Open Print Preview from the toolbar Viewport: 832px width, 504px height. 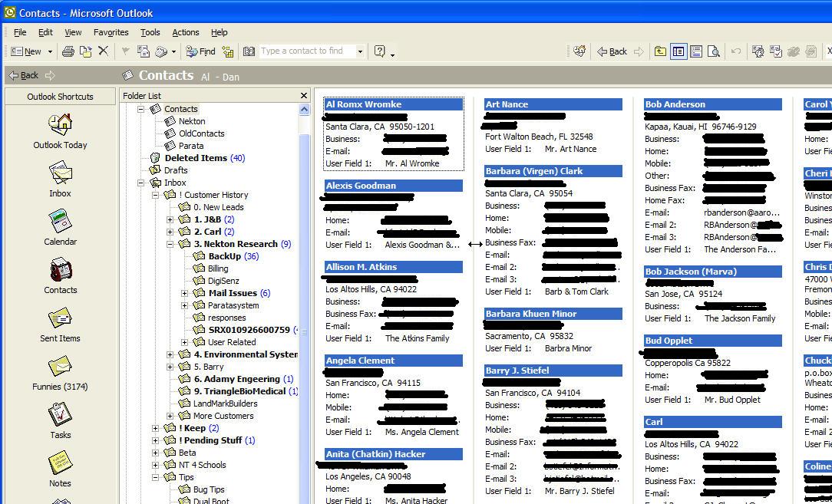click(x=715, y=51)
